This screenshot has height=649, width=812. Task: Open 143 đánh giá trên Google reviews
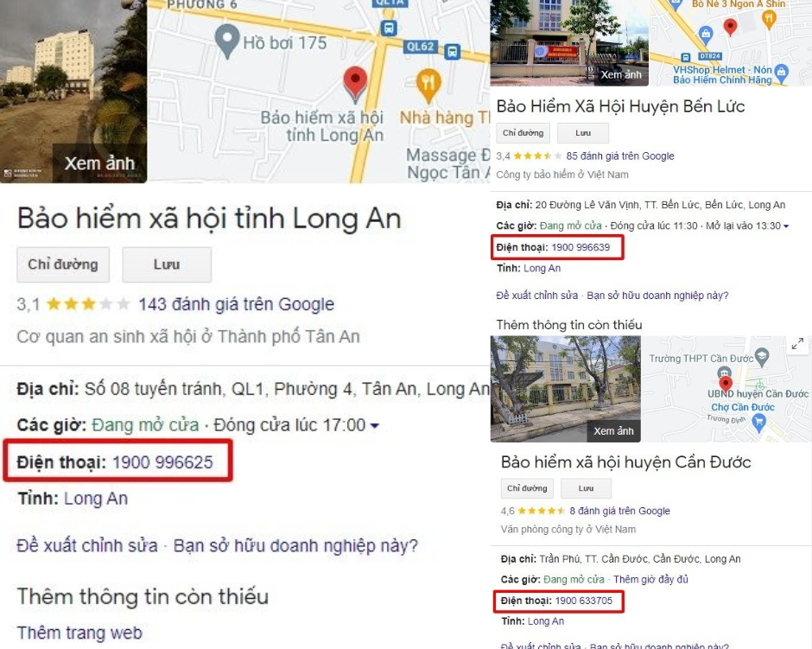(236, 304)
